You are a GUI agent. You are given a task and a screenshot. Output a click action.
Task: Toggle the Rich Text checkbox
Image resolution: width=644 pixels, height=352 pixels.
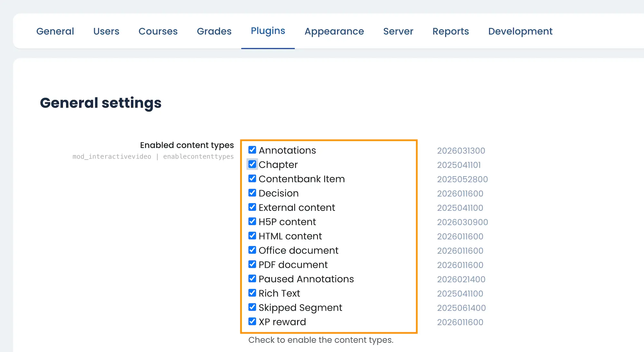pyautogui.click(x=252, y=293)
